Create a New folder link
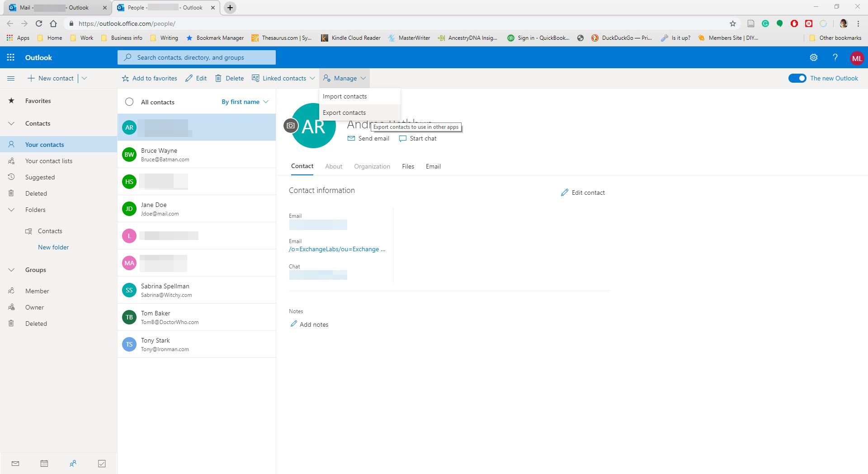 (x=53, y=247)
